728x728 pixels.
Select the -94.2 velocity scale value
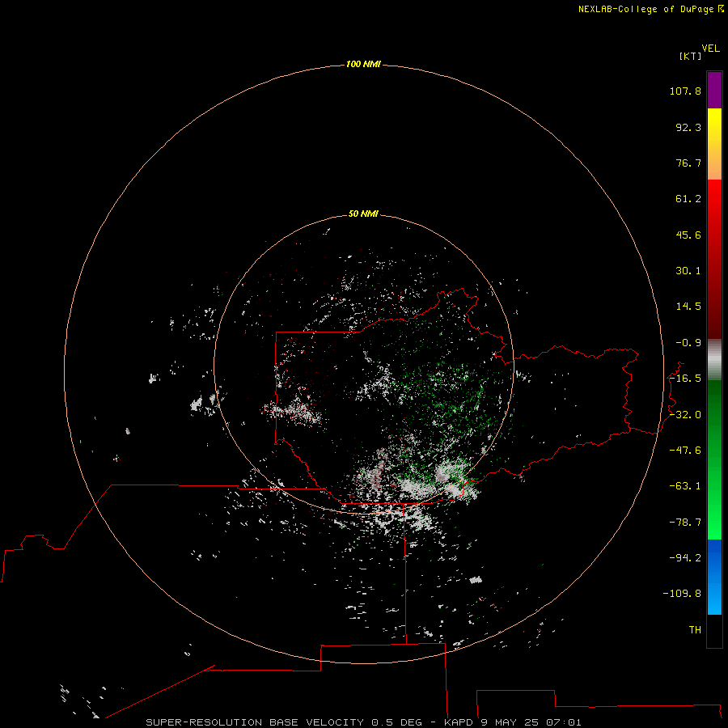[685, 558]
